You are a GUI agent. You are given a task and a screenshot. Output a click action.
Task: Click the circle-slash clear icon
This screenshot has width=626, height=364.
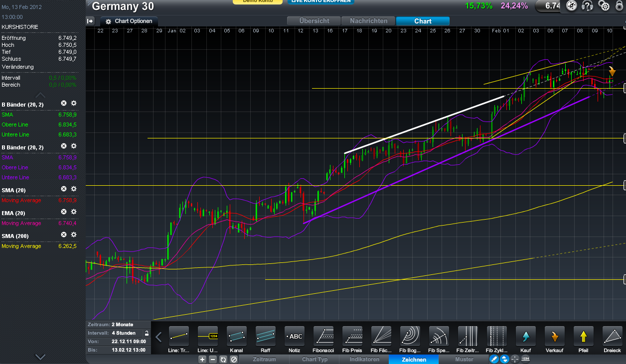tap(233, 359)
